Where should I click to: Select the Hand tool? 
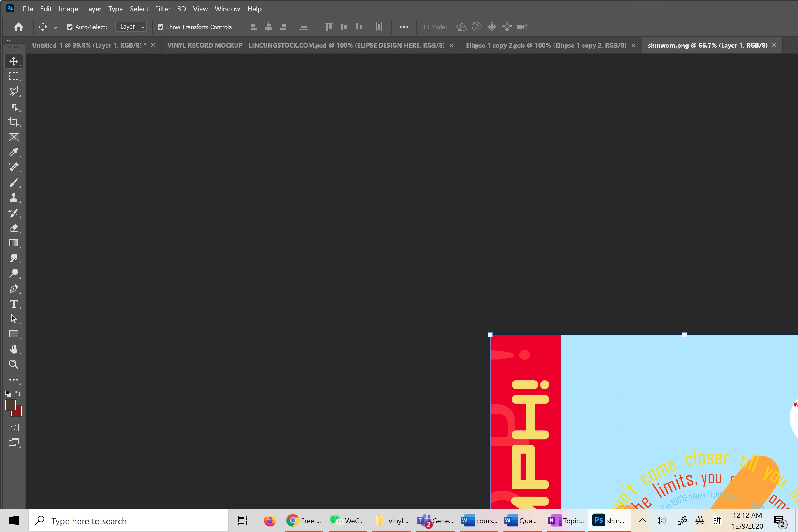14,349
